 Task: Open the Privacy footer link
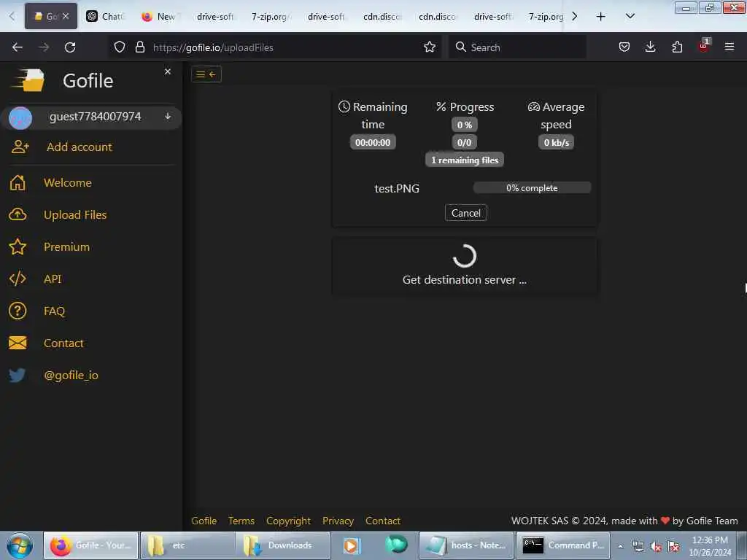coord(338,521)
